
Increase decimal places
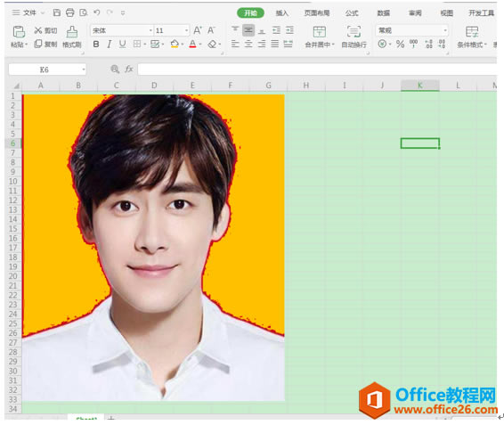(429, 44)
